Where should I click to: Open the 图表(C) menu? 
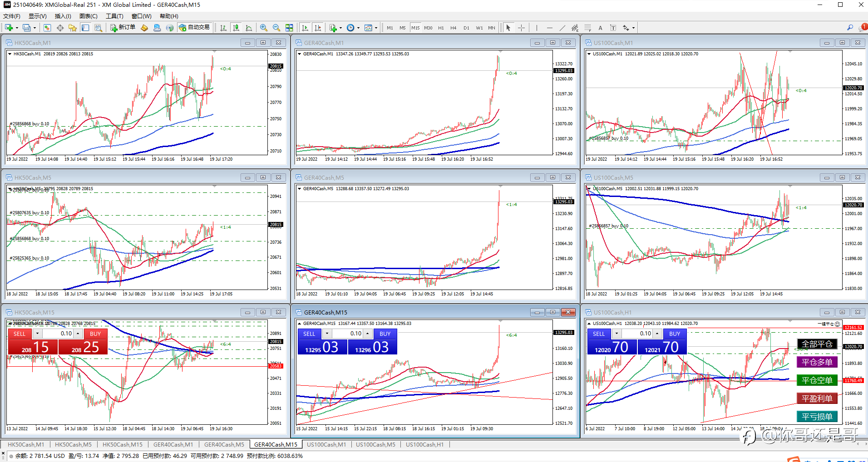point(88,16)
